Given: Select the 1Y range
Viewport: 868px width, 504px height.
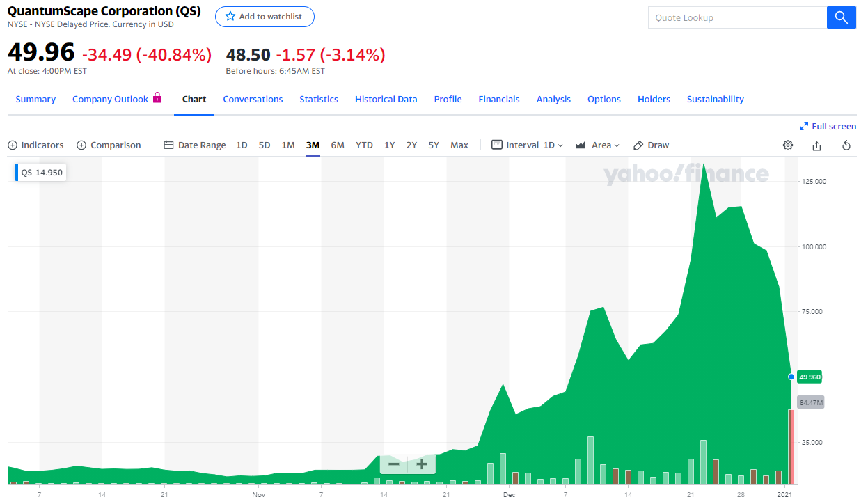Looking at the screenshot, I should (x=390, y=145).
